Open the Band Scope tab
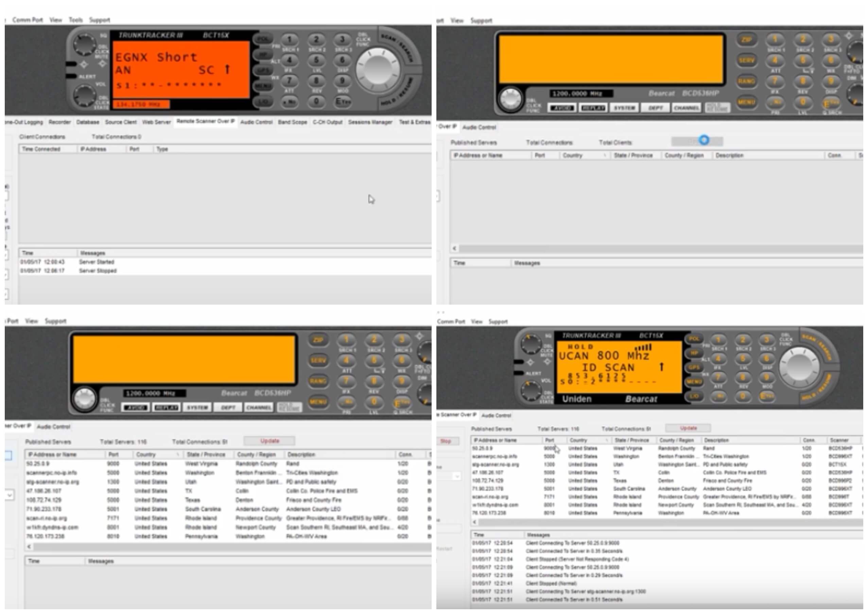The image size is (868, 614). (x=293, y=122)
